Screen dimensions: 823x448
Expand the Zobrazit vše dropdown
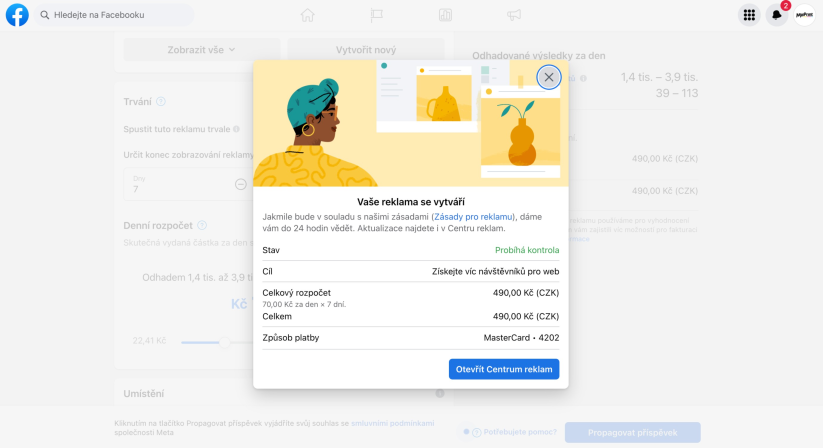(202, 50)
